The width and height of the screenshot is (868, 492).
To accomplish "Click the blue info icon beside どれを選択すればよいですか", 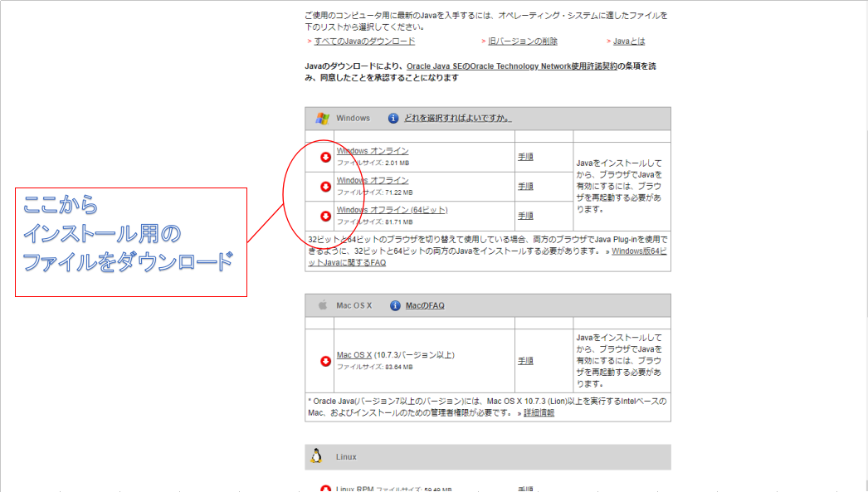I will tap(393, 119).
